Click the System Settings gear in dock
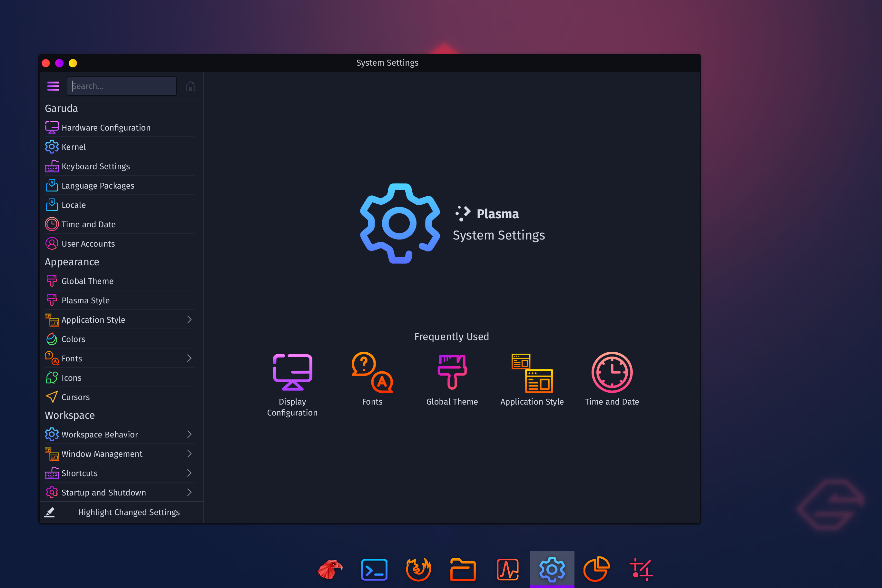The height and width of the screenshot is (588, 882). [552, 569]
